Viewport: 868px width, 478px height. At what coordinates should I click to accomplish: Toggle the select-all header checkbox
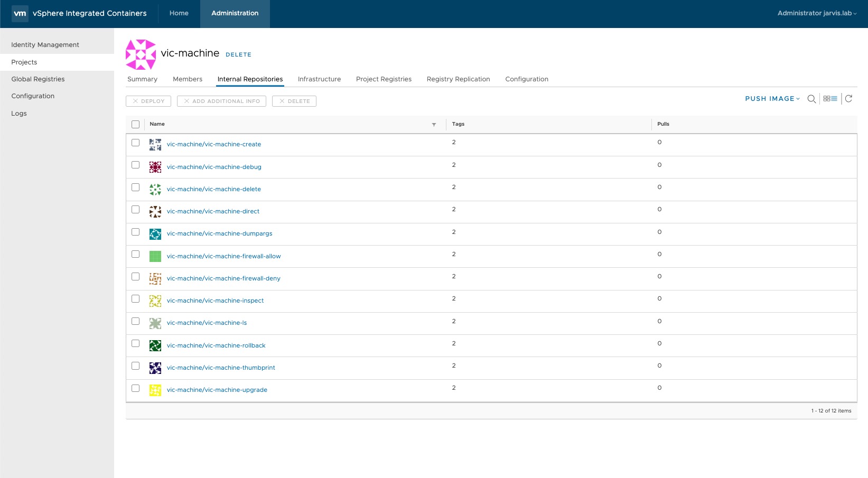pyautogui.click(x=135, y=125)
